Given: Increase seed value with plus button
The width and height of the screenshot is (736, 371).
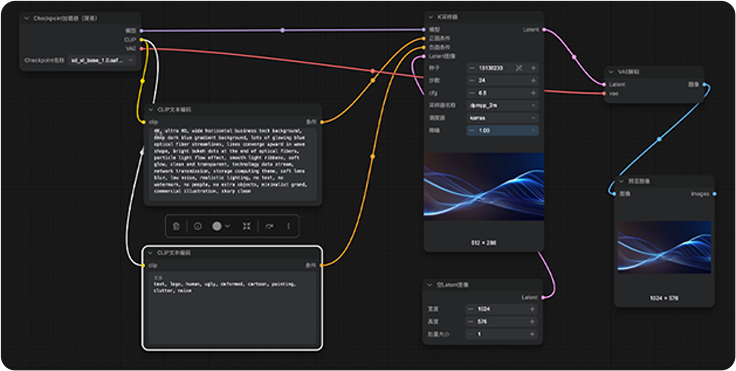Looking at the screenshot, I should pos(534,68).
